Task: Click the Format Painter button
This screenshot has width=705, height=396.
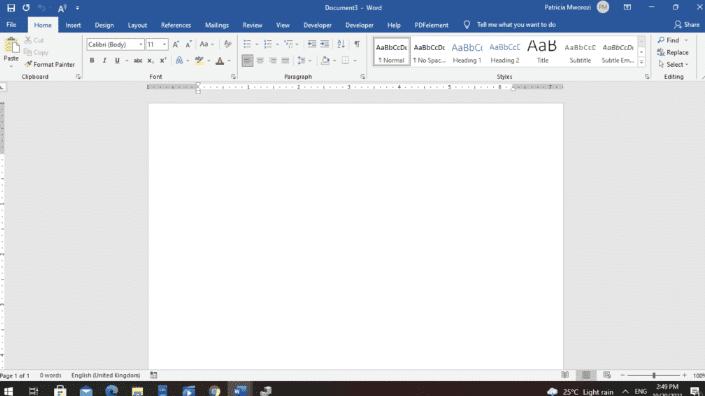Action: tap(50, 64)
